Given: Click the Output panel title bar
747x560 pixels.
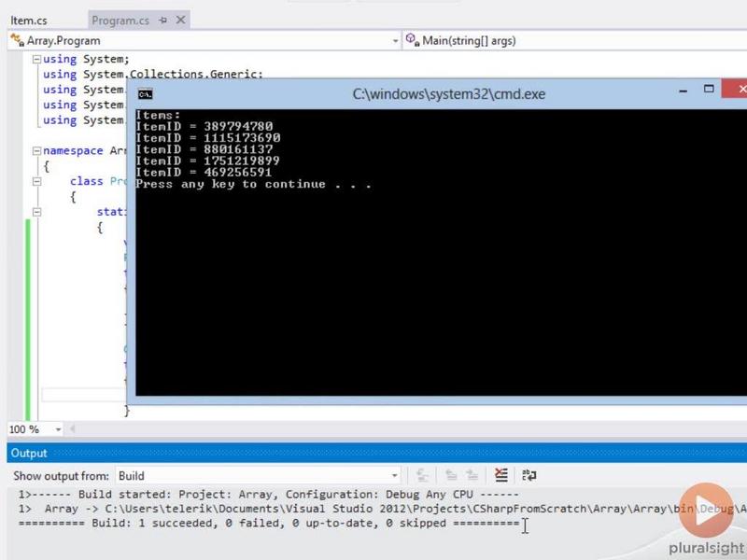Looking at the screenshot, I should (x=377, y=453).
